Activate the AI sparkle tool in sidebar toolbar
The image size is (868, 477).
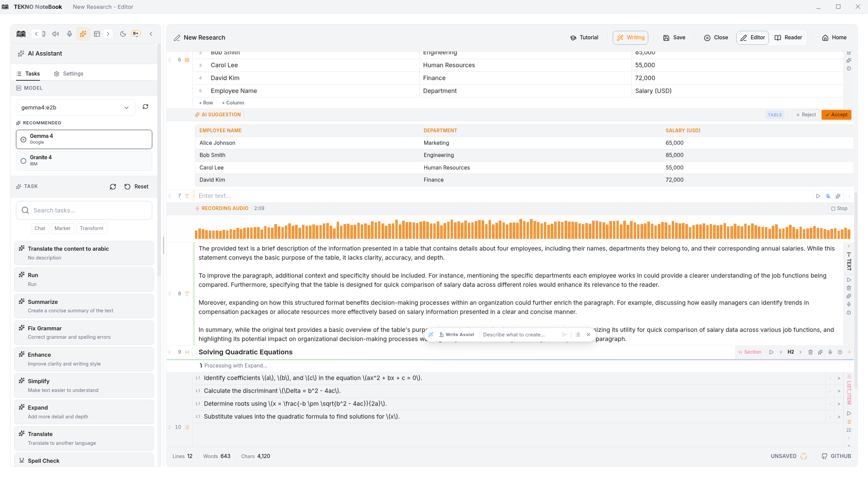pos(83,34)
